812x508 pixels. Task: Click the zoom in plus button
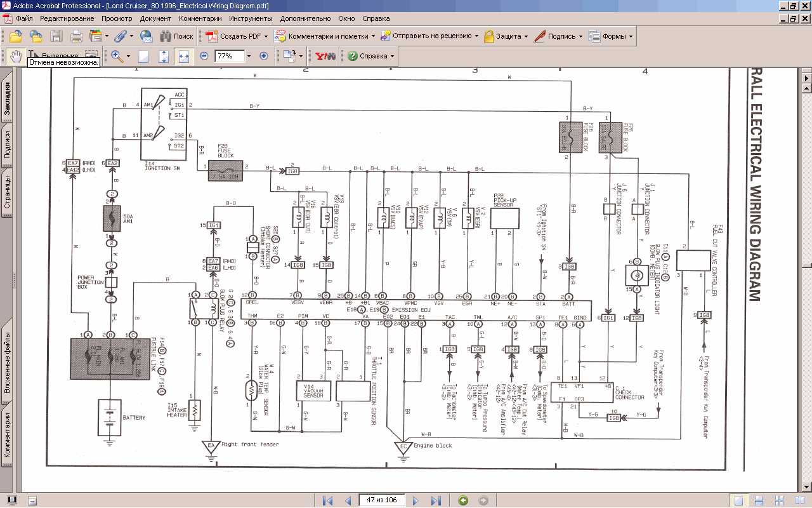(264, 56)
